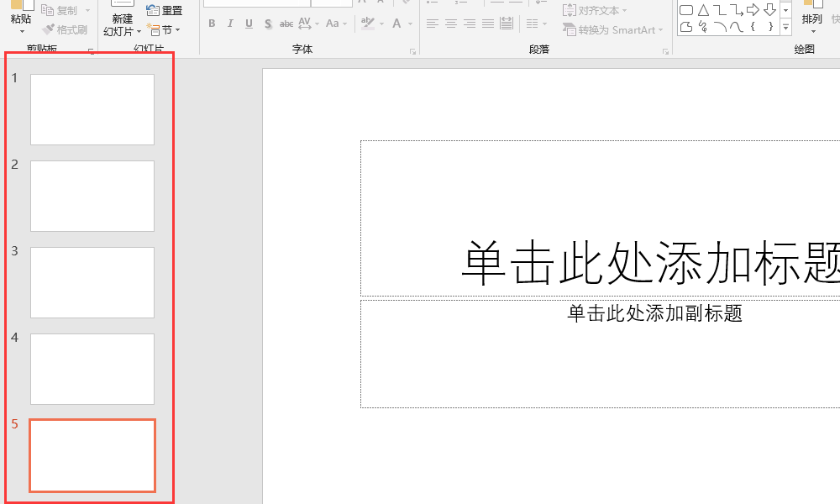Select the Bold formatting icon
The width and height of the screenshot is (840, 504).
coord(212,24)
